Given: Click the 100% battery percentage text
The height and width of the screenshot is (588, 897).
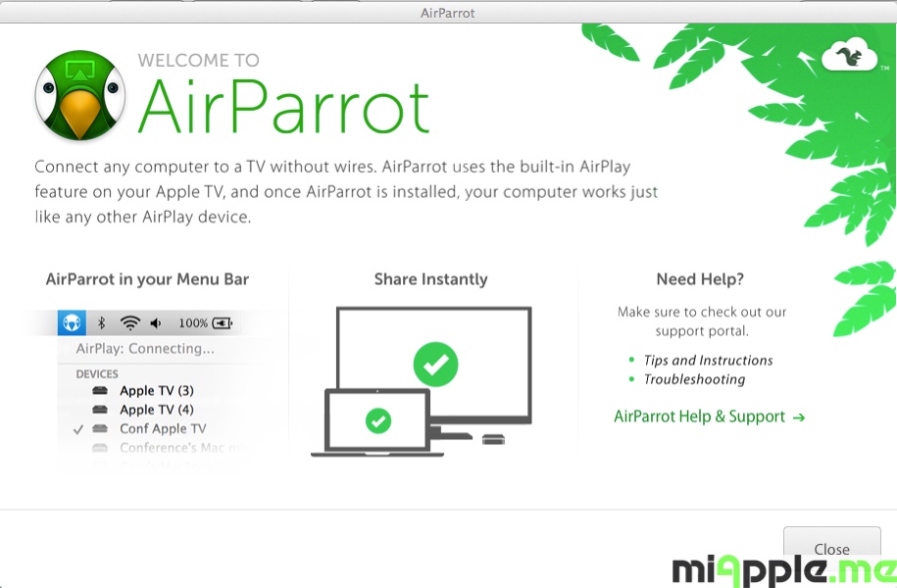Looking at the screenshot, I should click(x=193, y=322).
